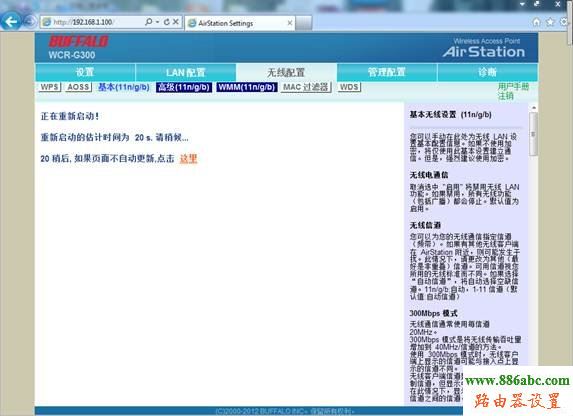The width and height of the screenshot is (573, 416).
Task: Click the Stop loading X in address bar
Action: 176,22
